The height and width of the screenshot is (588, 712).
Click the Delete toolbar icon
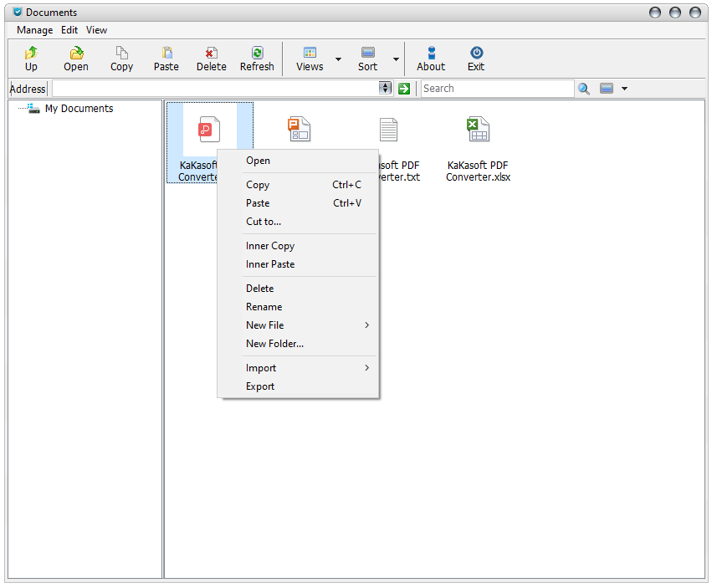click(x=211, y=53)
